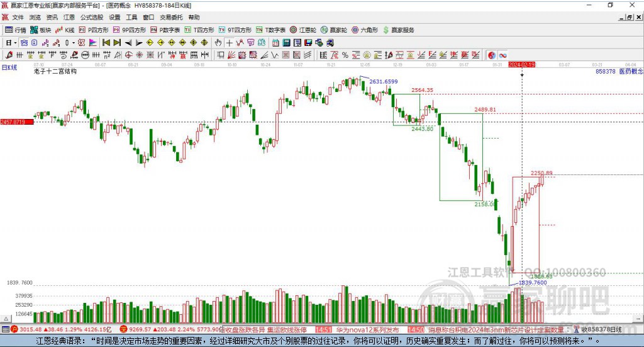Open the P数字表 tool

165,30
